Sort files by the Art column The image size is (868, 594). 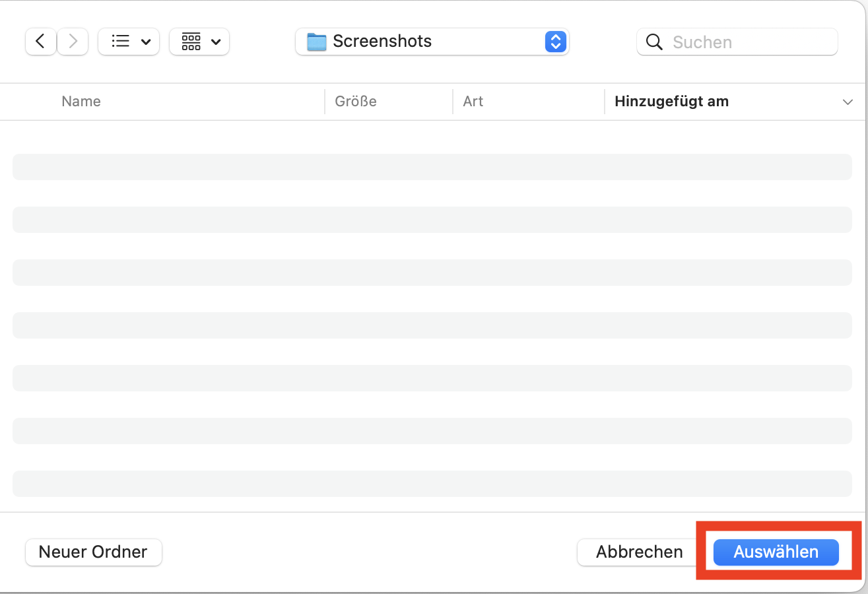(473, 101)
